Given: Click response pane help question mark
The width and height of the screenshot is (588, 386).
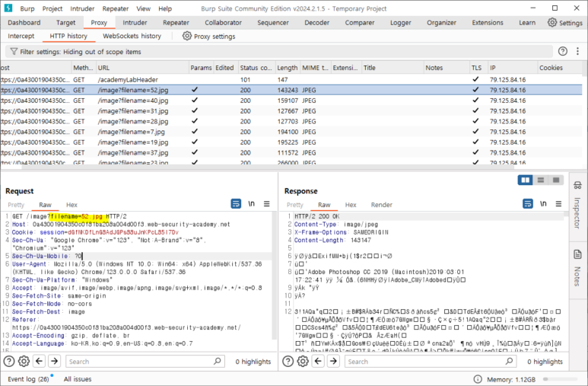Looking at the screenshot, I should tap(288, 361).
